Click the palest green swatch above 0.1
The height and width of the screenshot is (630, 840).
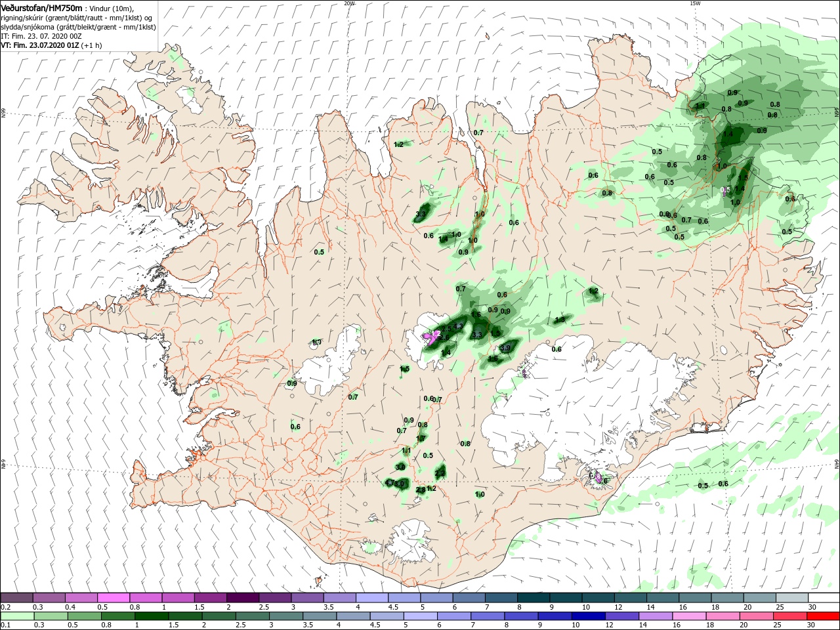[x=16, y=616]
